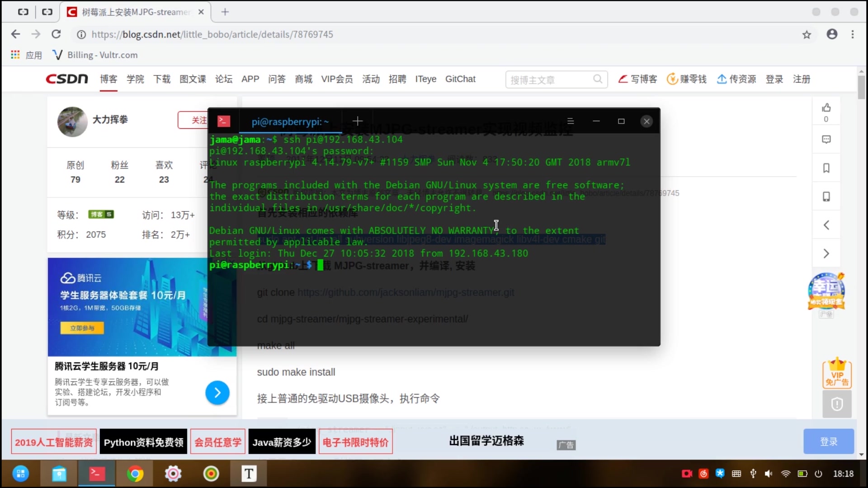Click the 传资源 upload link
This screenshot has height=488, width=868.
click(736, 79)
